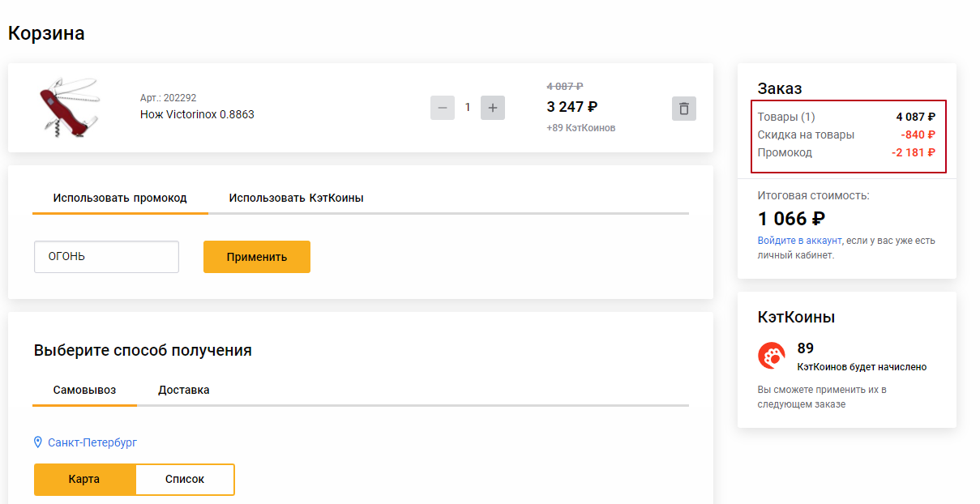Click the total cost 1 066 ₽

point(791,219)
